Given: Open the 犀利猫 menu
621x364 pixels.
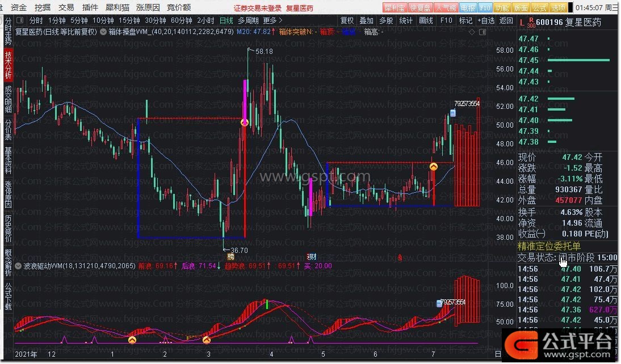Looking at the screenshot, I should click(118, 7).
